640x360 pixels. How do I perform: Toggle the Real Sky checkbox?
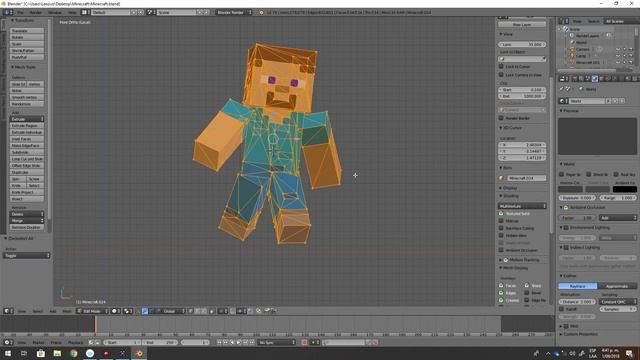(616, 174)
